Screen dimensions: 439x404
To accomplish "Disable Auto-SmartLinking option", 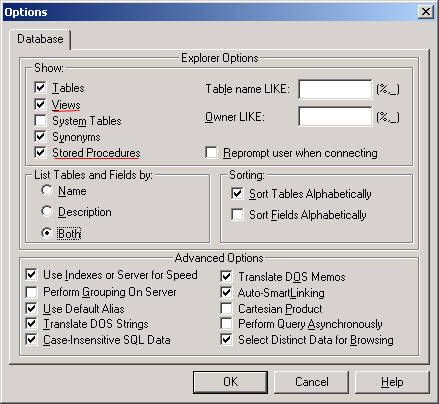I will [226, 293].
